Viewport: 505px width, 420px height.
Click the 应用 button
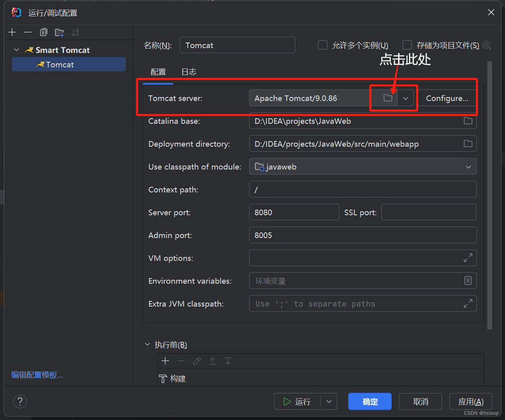(x=471, y=402)
